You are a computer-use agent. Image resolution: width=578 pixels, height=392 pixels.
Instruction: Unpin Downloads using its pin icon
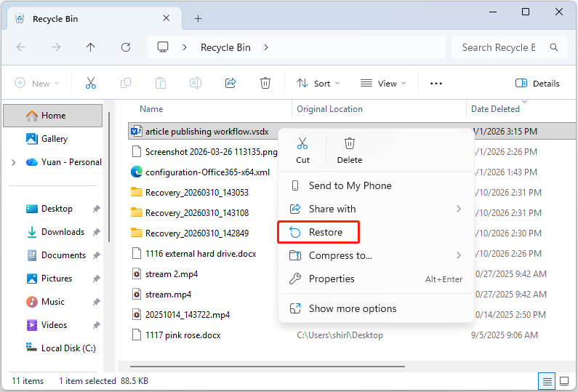(x=96, y=232)
